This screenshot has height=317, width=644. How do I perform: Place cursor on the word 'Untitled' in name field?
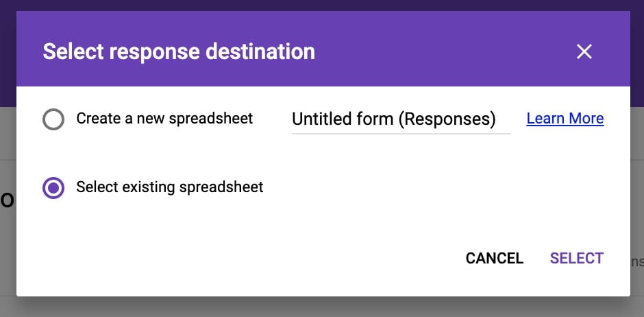pyautogui.click(x=321, y=119)
